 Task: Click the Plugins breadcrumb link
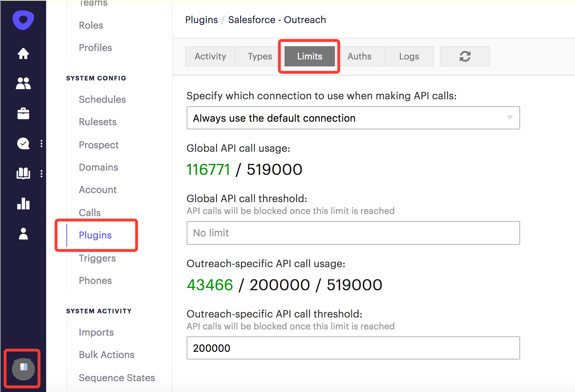202,20
